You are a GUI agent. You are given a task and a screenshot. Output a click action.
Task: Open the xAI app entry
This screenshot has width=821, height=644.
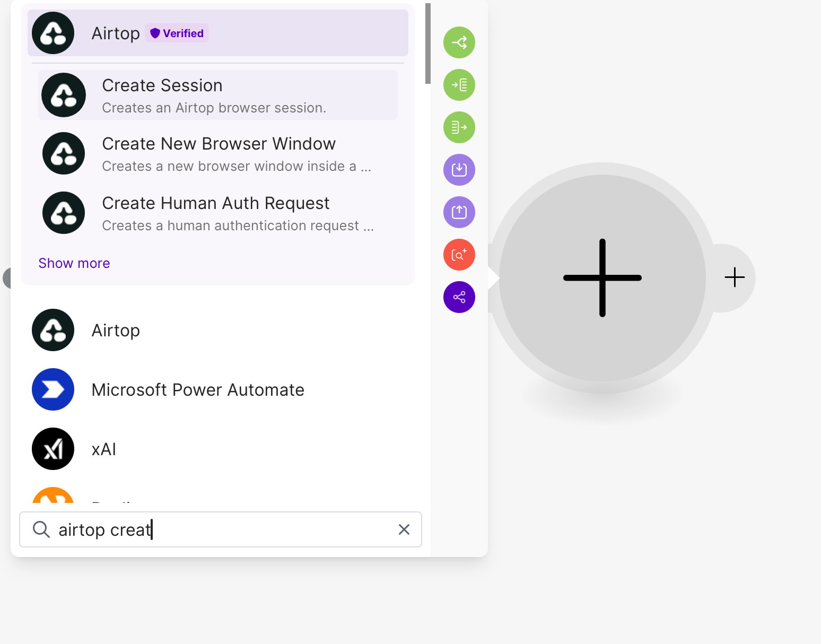[x=104, y=449]
